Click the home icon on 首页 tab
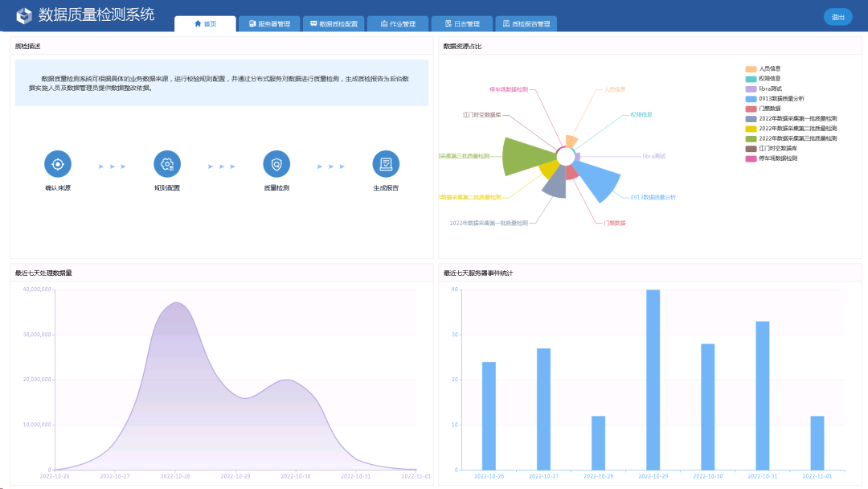This screenshot has height=489, width=868. pyautogui.click(x=198, y=24)
